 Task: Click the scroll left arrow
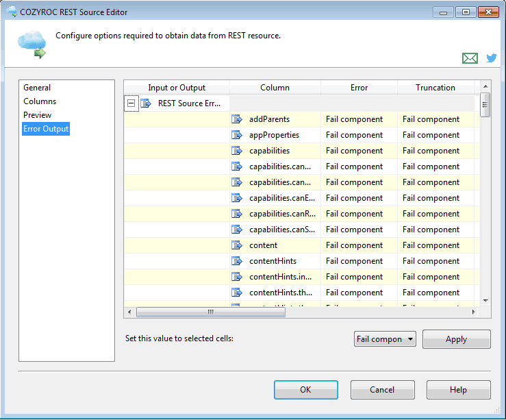click(129, 312)
